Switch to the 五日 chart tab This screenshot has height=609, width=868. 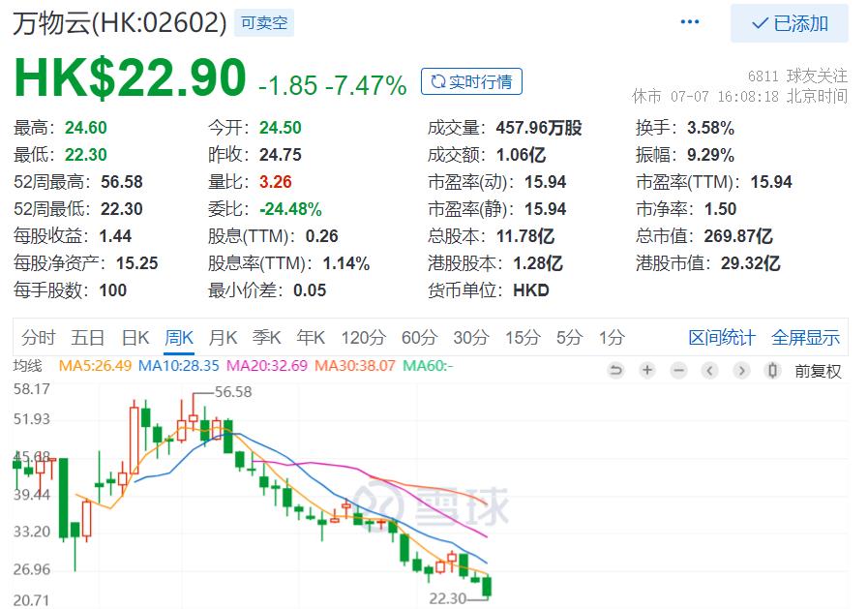[x=87, y=337]
